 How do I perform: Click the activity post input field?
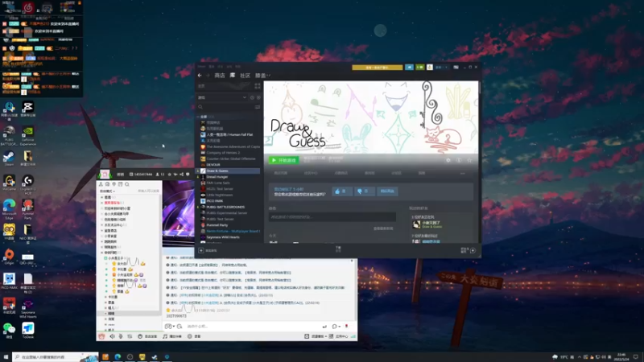coord(332,216)
